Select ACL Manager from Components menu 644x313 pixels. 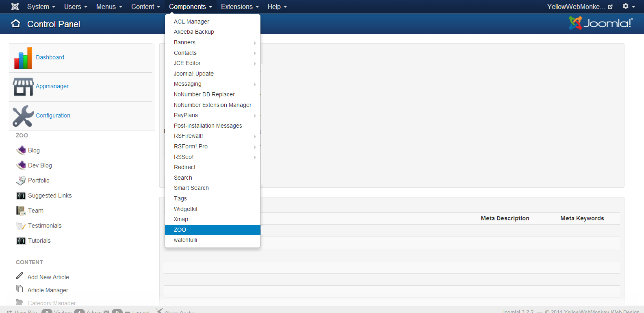[212, 22]
